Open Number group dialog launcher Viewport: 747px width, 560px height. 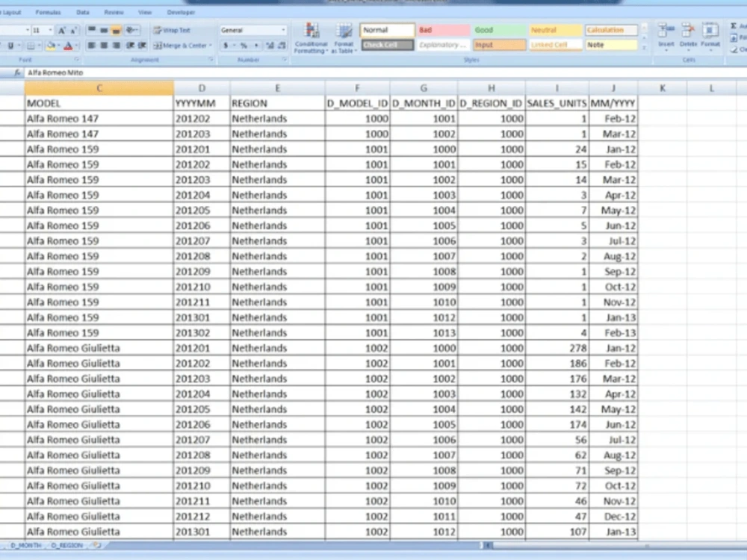pos(285,60)
